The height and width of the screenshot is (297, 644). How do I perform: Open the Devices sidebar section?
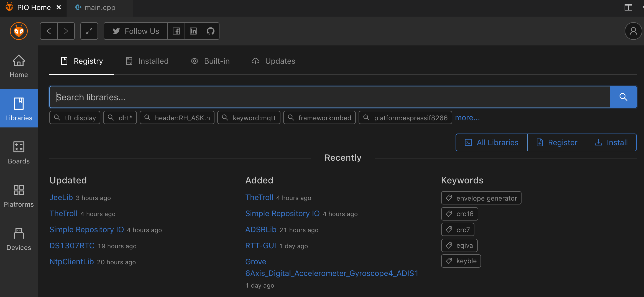pos(19,238)
